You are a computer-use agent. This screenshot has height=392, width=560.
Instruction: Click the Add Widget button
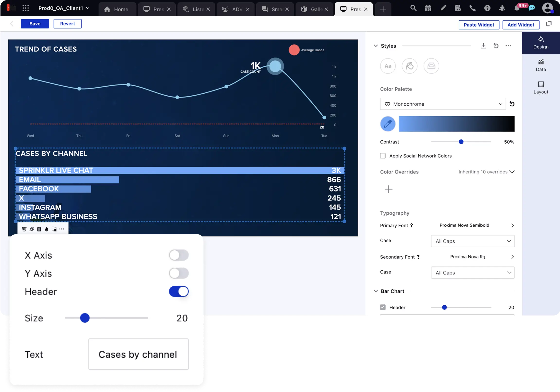tap(521, 25)
